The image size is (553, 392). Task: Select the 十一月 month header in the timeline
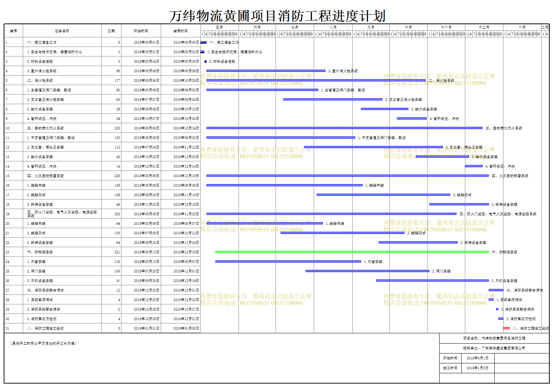point(446,28)
